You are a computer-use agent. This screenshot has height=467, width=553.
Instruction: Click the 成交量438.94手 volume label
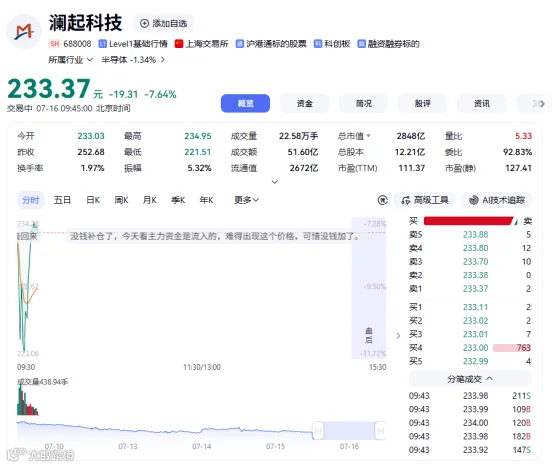(43, 382)
